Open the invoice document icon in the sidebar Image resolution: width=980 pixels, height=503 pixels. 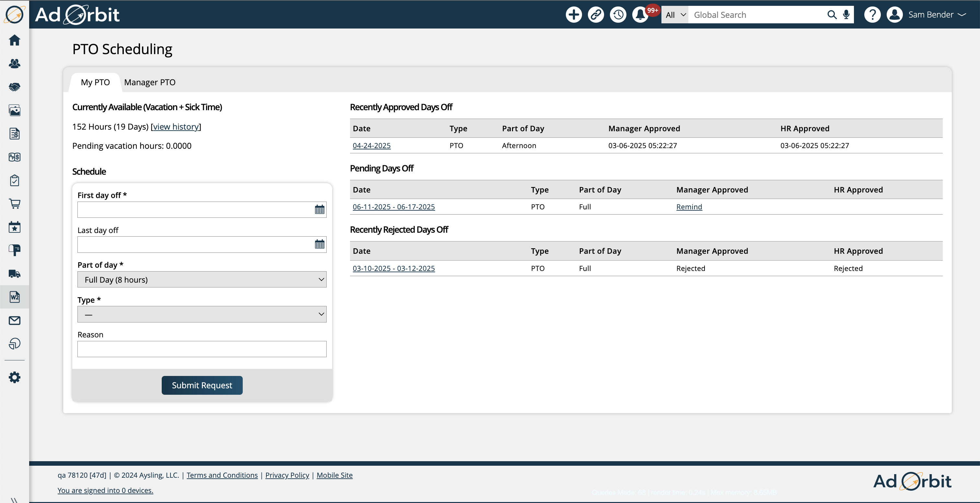[x=15, y=134]
